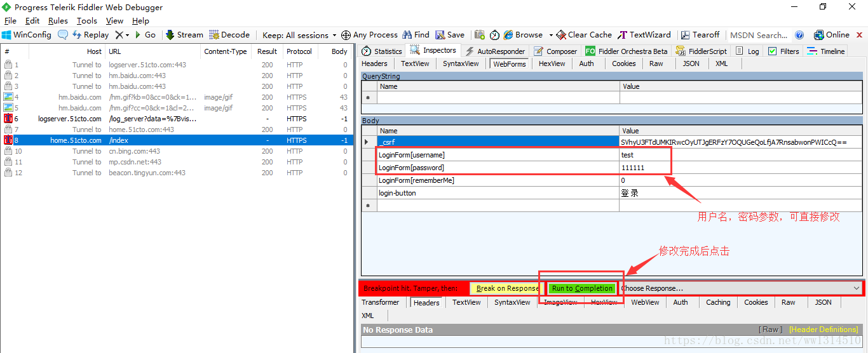Open response WebView tab
Viewport: 868px width, 353px height.
point(645,302)
